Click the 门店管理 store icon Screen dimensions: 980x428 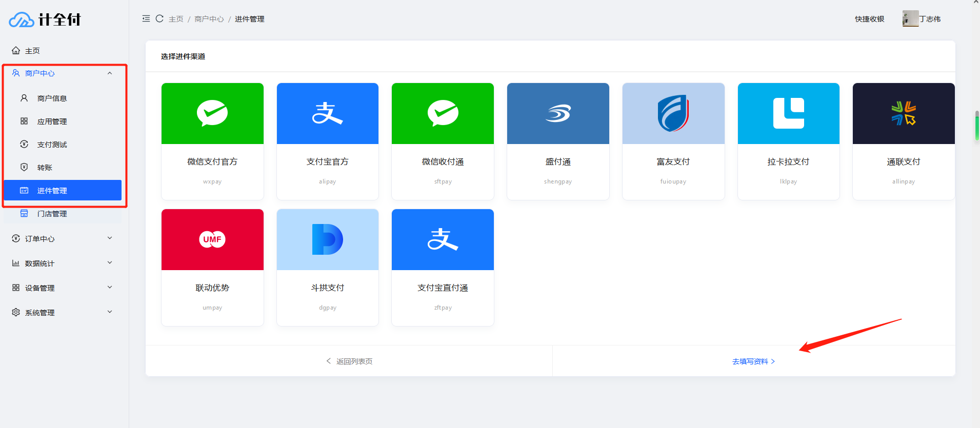click(x=24, y=213)
